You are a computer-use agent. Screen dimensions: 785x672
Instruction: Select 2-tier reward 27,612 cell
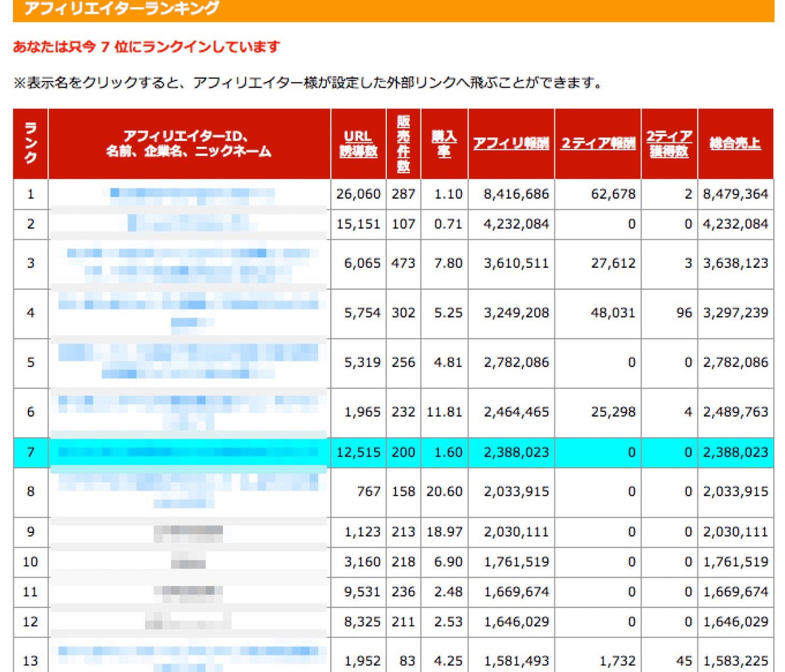(598, 263)
